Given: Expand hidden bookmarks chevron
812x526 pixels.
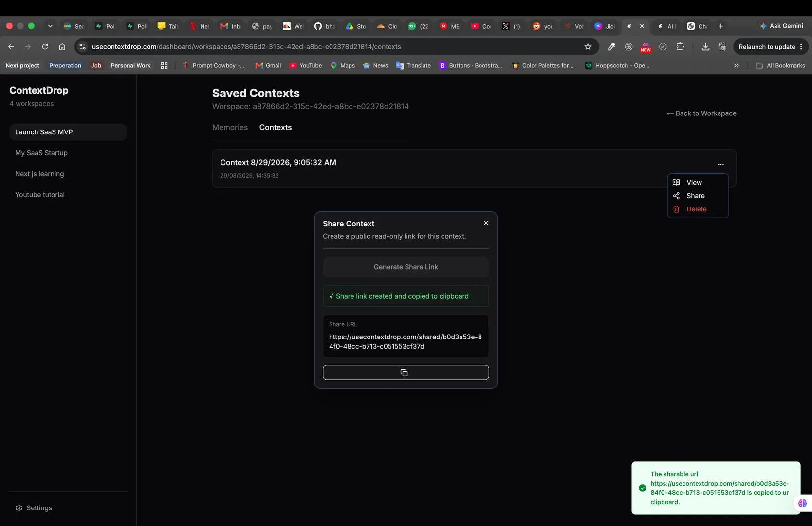Looking at the screenshot, I should [736, 65].
